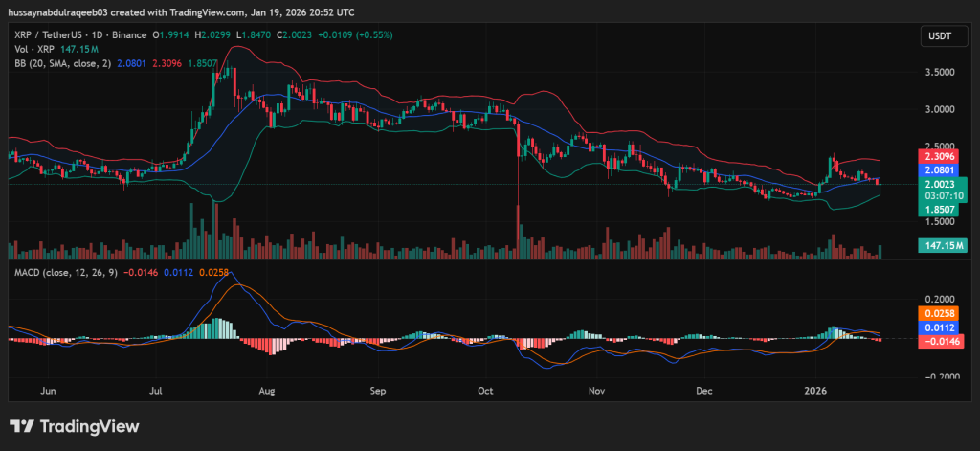
Task: Click the Oct marker on time axis
Action: coord(485,392)
